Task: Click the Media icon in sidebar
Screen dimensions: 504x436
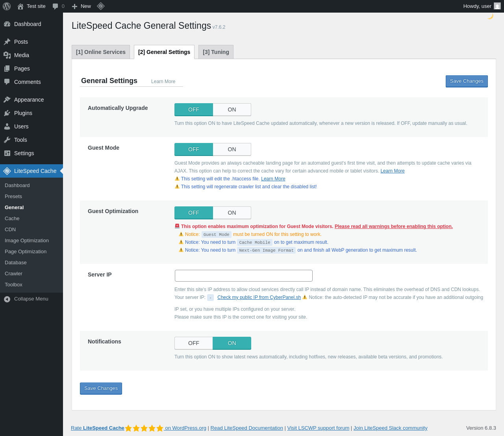Action: coord(7,55)
